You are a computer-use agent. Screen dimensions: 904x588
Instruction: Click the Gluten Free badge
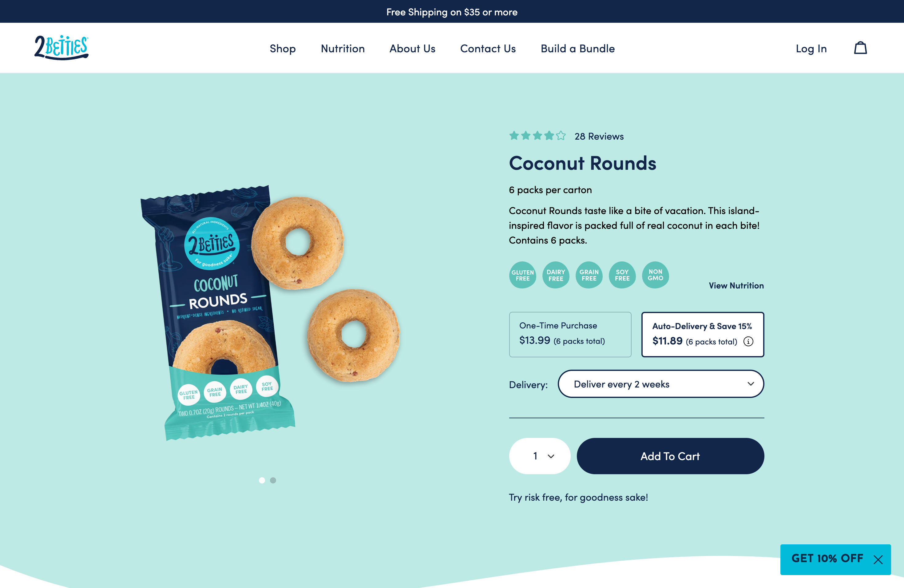pyautogui.click(x=523, y=275)
